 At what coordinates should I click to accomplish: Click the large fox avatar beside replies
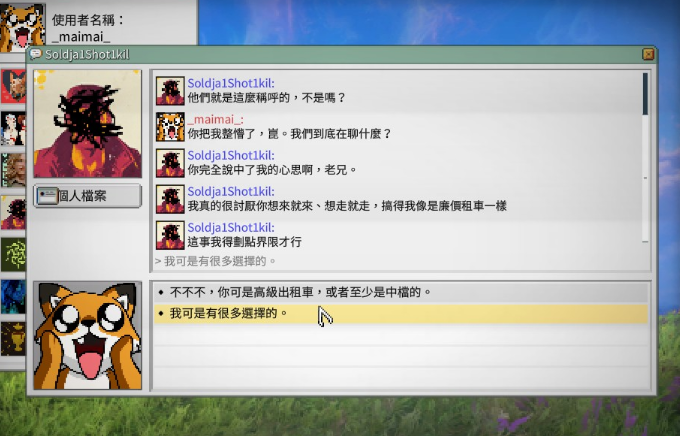pos(88,335)
